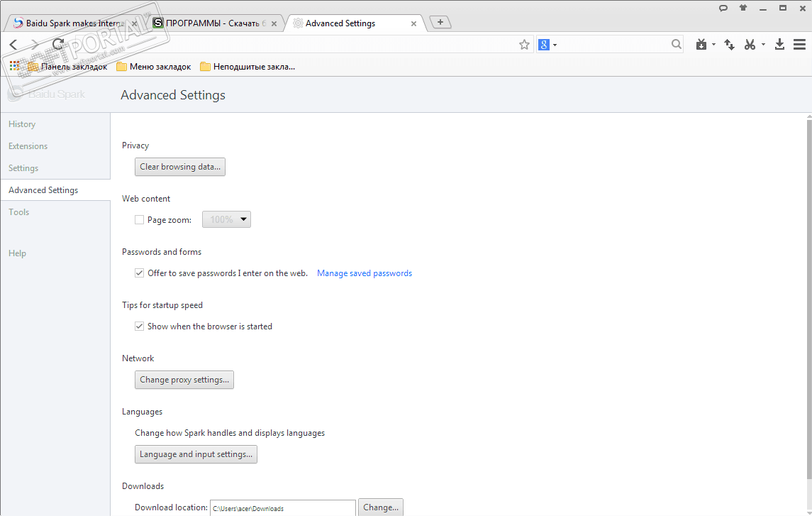Click the skin t-shirt icon
This screenshot has width=812, height=516.
click(x=743, y=8)
